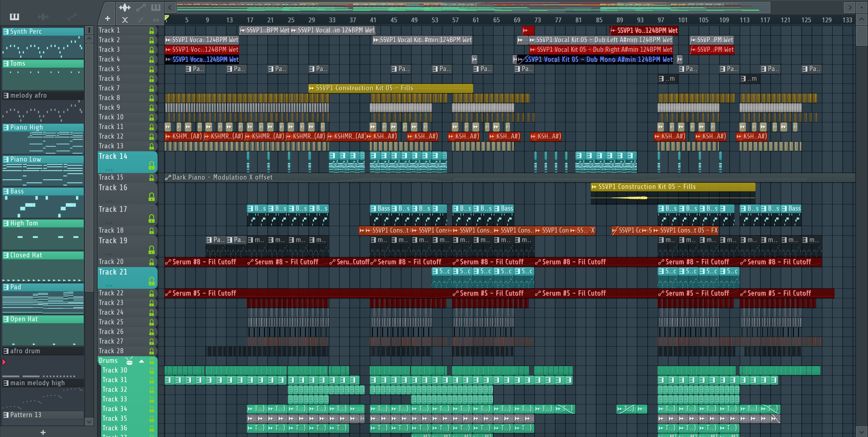Screen dimensions: 868x437
Task: Select blue Dub Mono vocal clip on Track 4
Action: click(595, 60)
